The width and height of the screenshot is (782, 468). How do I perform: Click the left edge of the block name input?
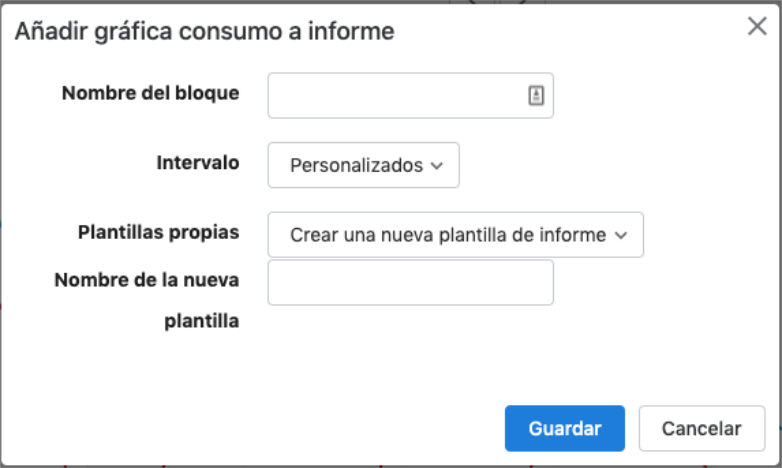point(273,95)
